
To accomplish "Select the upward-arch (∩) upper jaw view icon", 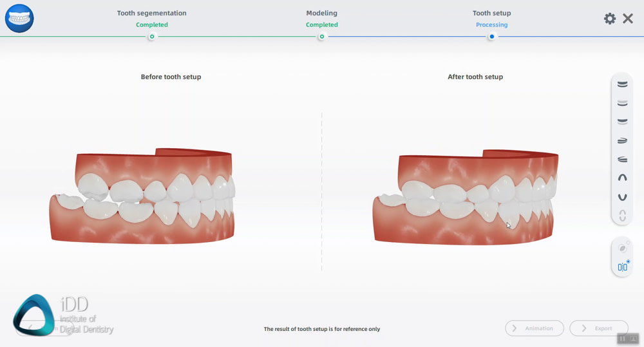I will [x=622, y=178].
